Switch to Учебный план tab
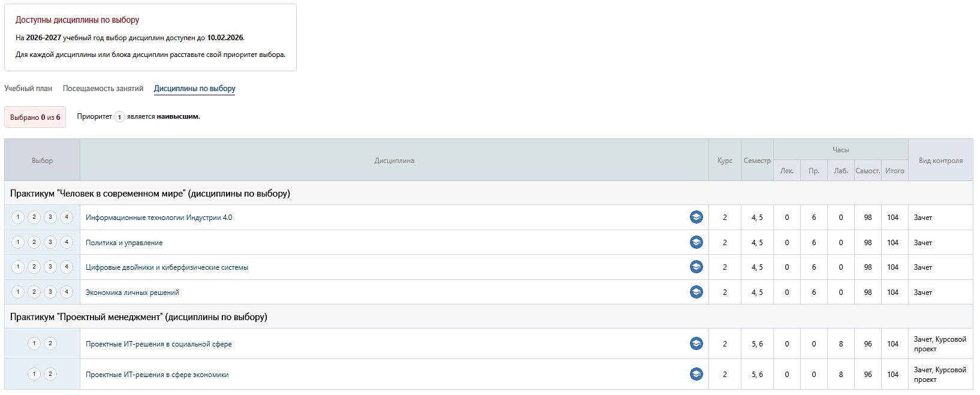The height and width of the screenshot is (395, 980). pos(28,89)
